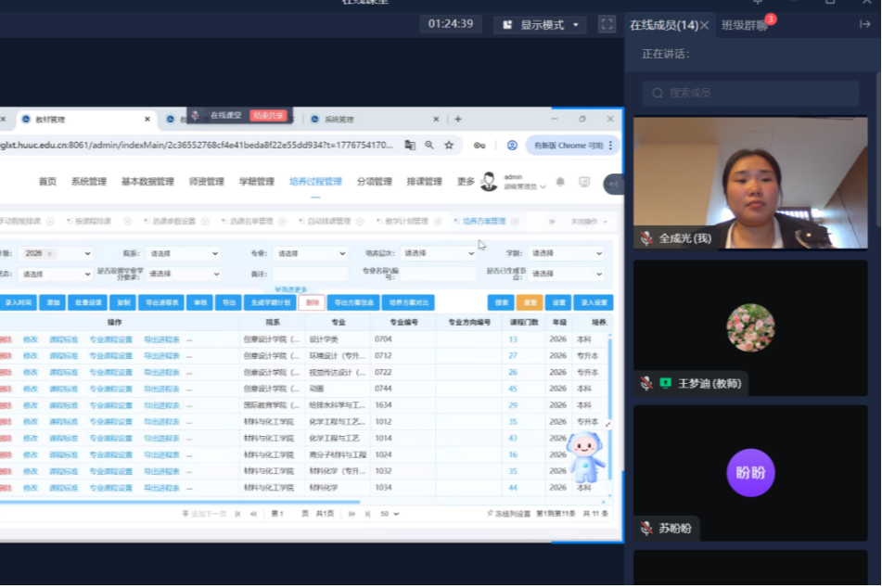Click the Chrome bookmark star icon

coord(449,146)
